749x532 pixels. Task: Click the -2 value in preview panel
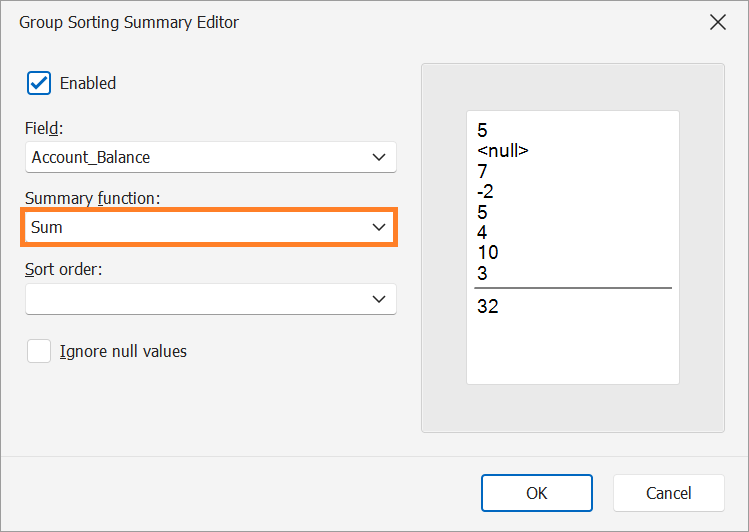click(x=485, y=192)
